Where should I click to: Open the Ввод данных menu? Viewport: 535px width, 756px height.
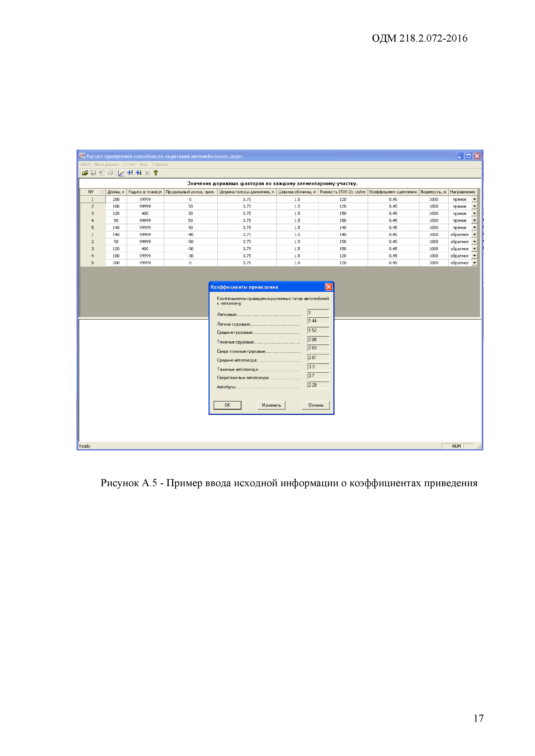click(x=107, y=164)
